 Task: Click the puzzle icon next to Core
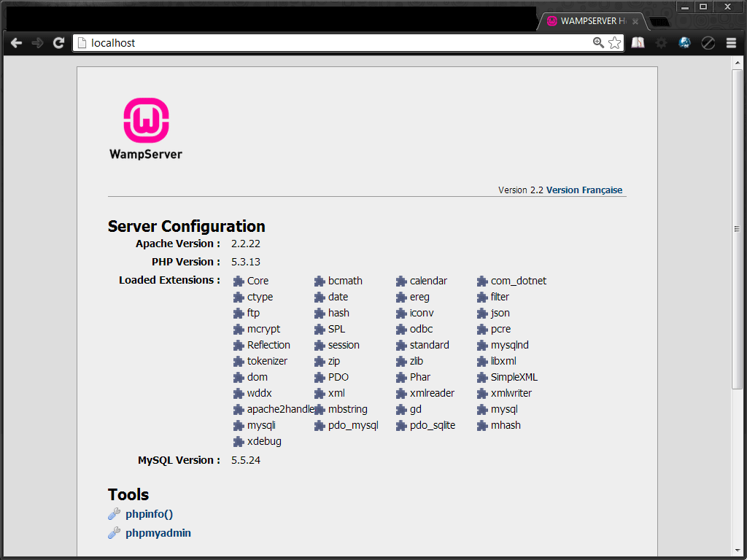coord(239,281)
